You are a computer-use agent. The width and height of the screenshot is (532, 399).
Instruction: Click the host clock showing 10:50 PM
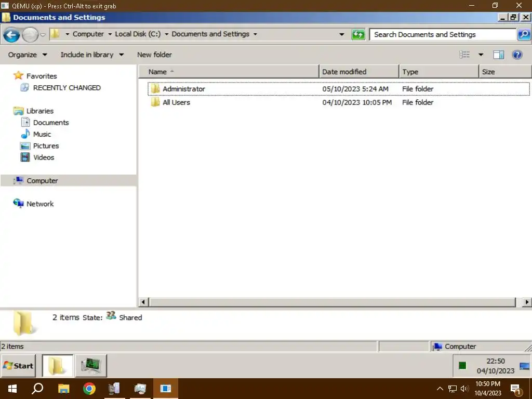[x=488, y=389]
